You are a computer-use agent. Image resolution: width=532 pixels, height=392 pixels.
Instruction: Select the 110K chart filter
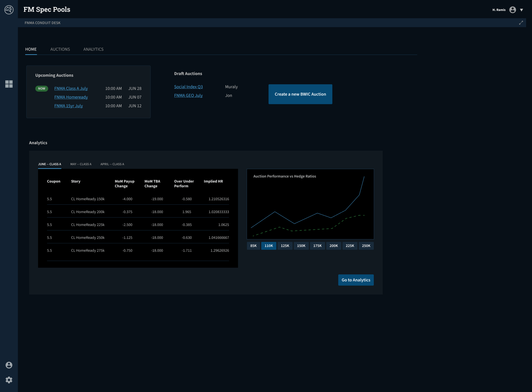coord(269,246)
